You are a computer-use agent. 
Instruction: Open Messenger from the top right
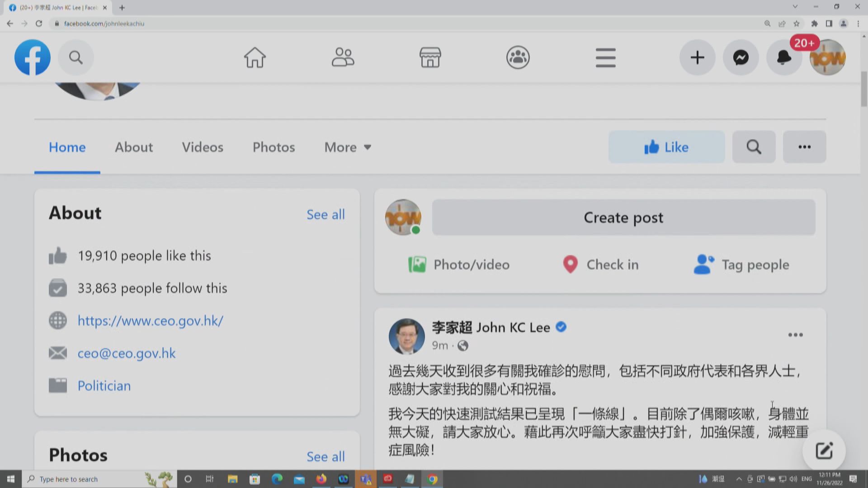(x=741, y=57)
